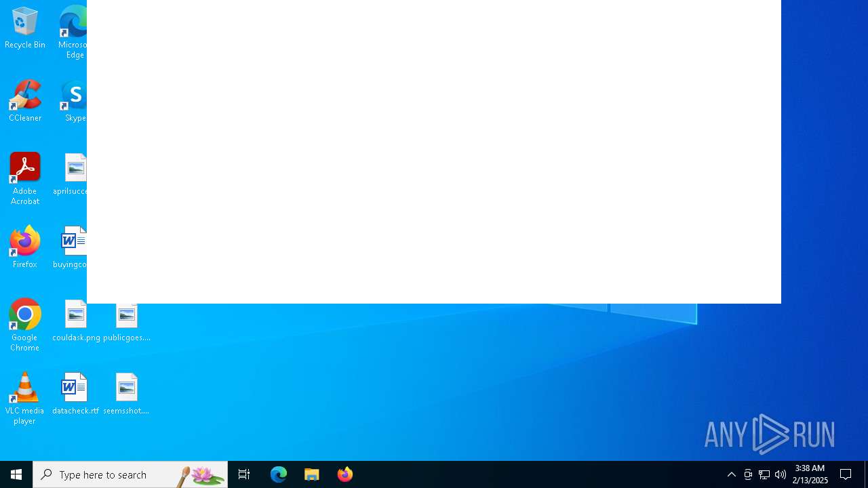This screenshot has height=488, width=868.
Task: Open the Recycle Bin desktop icon
Action: pos(25,28)
